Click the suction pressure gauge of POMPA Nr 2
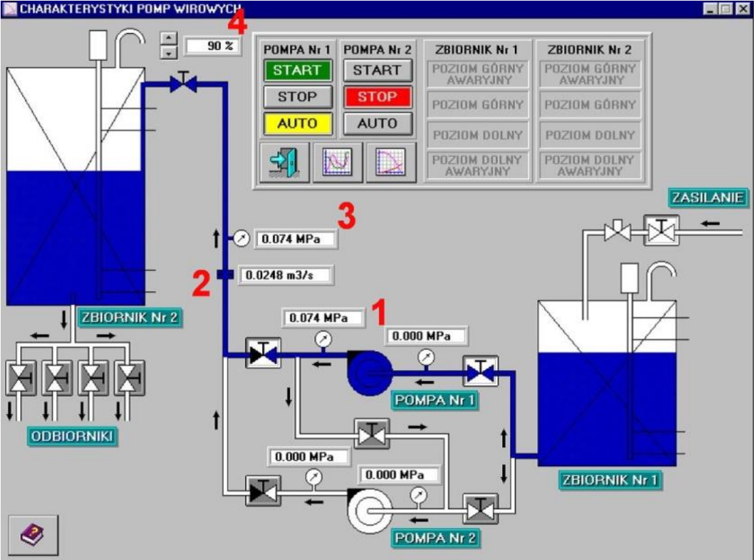This screenshot has width=754, height=560. point(418,495)
